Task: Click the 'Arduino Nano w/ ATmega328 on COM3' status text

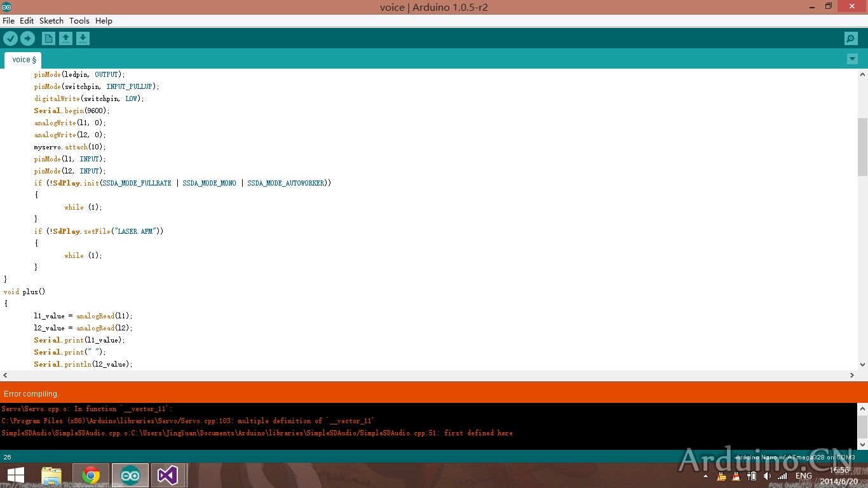Action: 796,457
